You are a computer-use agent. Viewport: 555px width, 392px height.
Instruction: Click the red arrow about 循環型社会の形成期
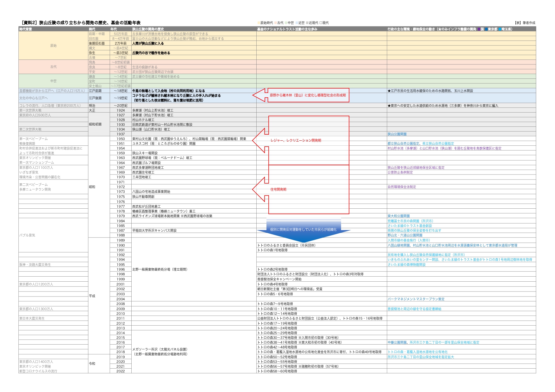(307, 95)
